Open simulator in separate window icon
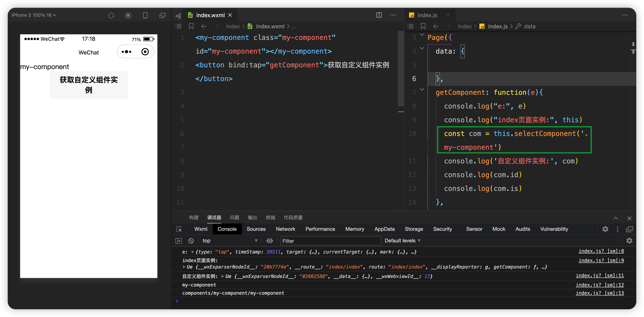Screen dimensions: 644x317 163,15
